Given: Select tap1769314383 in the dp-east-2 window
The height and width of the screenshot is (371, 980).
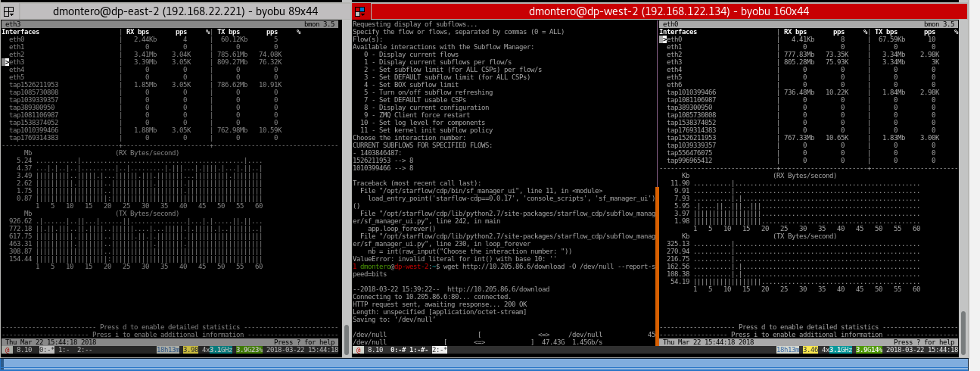Looking at the screenshot, I should [x=33, y=137].
